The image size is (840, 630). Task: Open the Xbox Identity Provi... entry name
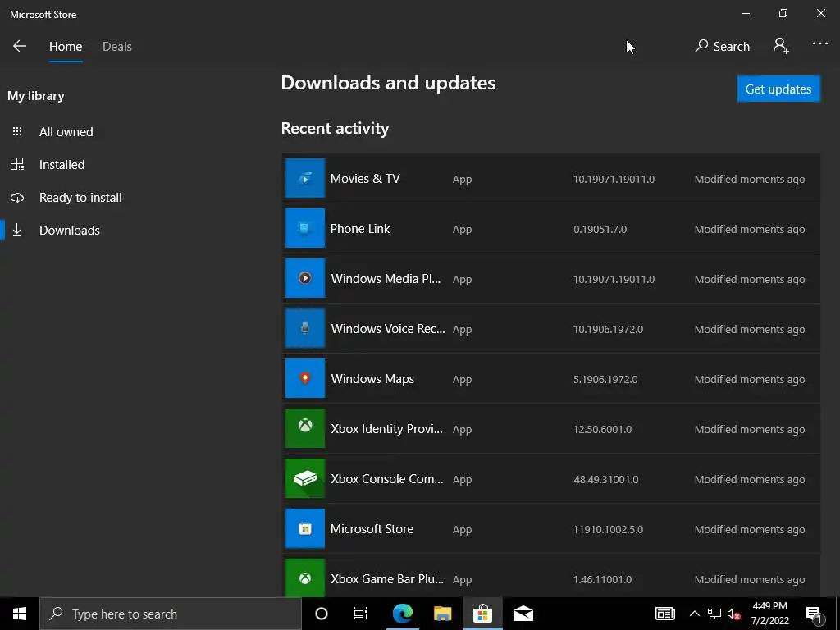point(387,429)
